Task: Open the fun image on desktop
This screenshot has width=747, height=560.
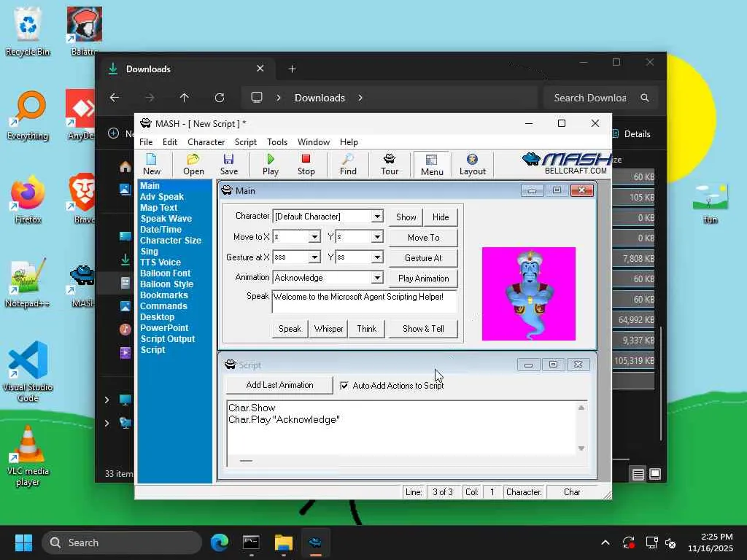Action: pos(711,204)
